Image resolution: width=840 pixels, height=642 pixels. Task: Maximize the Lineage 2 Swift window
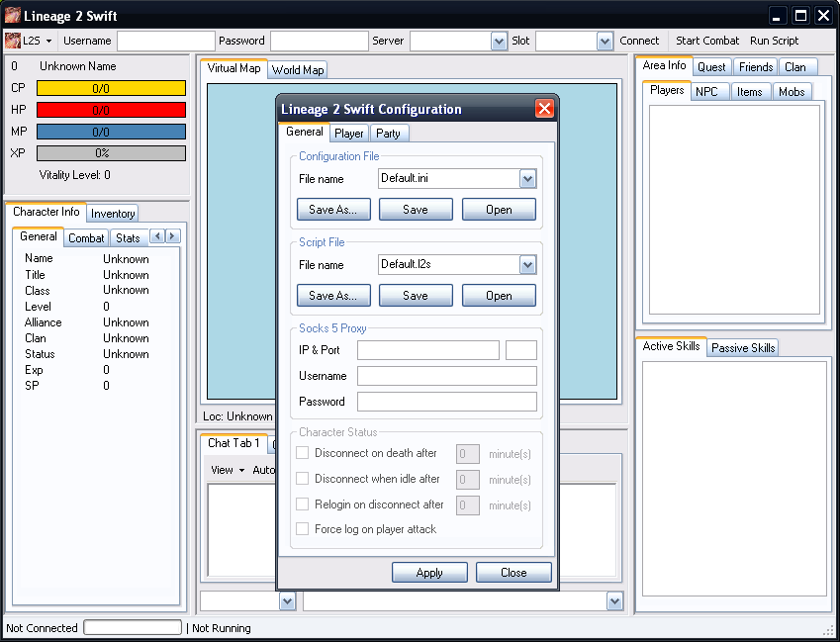(800, 16)
